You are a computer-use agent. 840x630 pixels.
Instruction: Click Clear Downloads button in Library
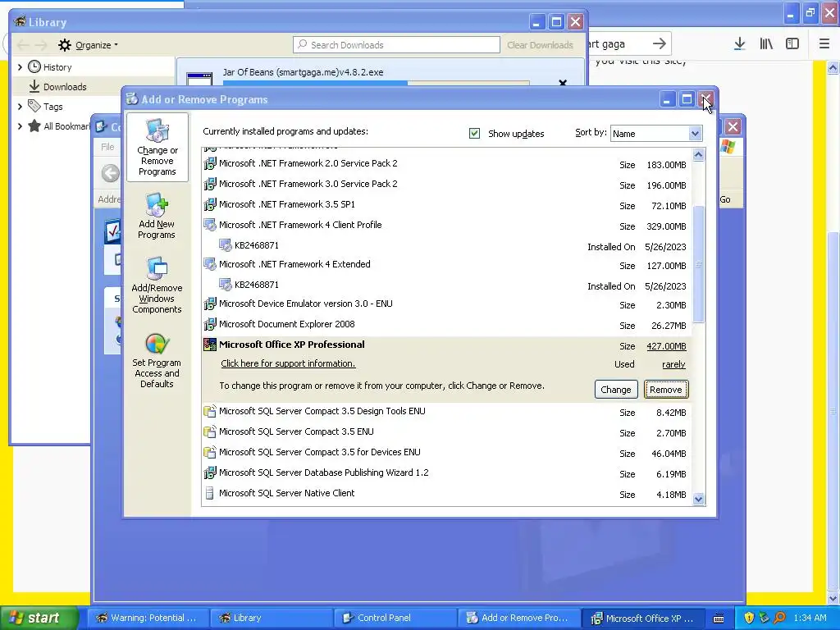540,45
